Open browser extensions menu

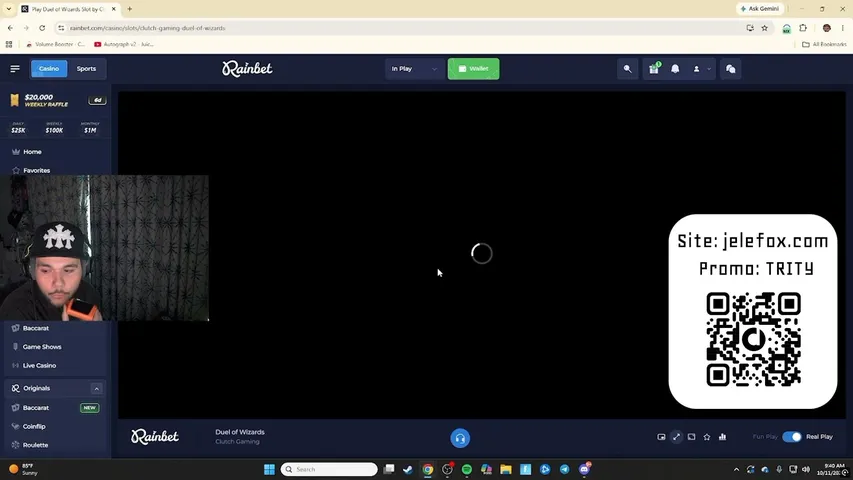[803, 28]
